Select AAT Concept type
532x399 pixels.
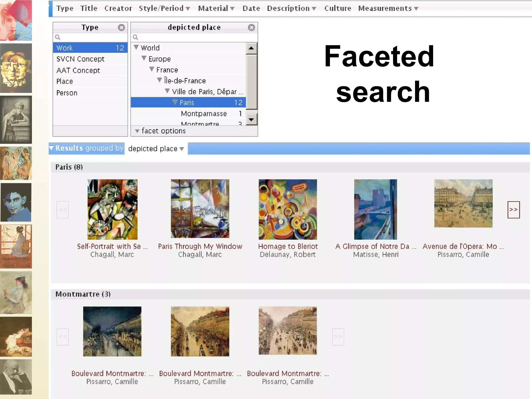coord(90,70)
